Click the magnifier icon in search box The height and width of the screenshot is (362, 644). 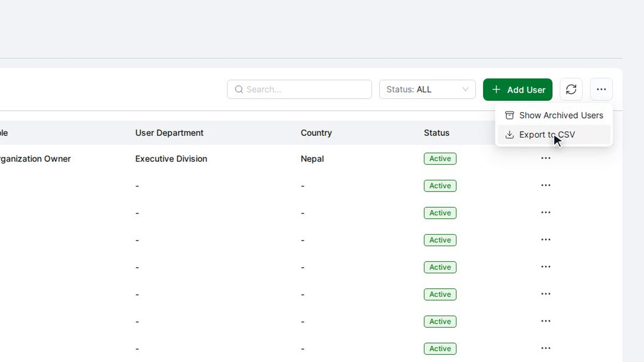[x=239, y=89]
